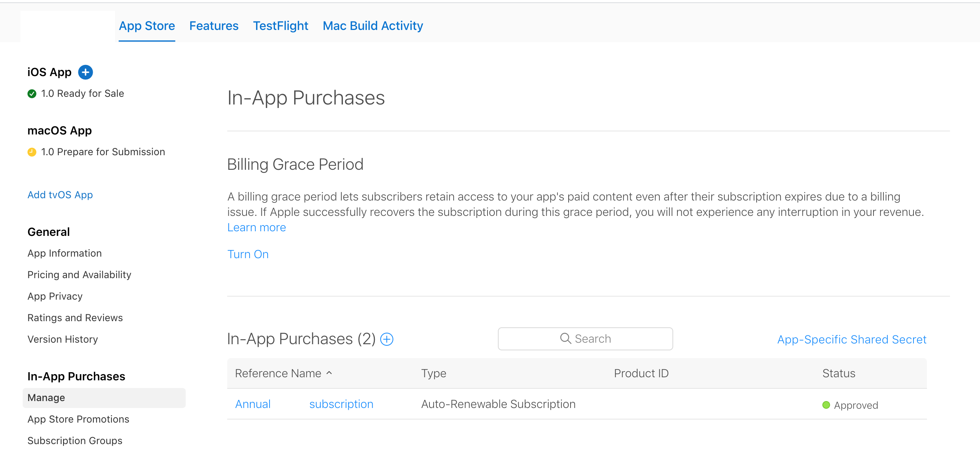Select 1.0 Prepare for Submission macOS version
The height and width of the screenshot is (461, 980).
(103, 152)
